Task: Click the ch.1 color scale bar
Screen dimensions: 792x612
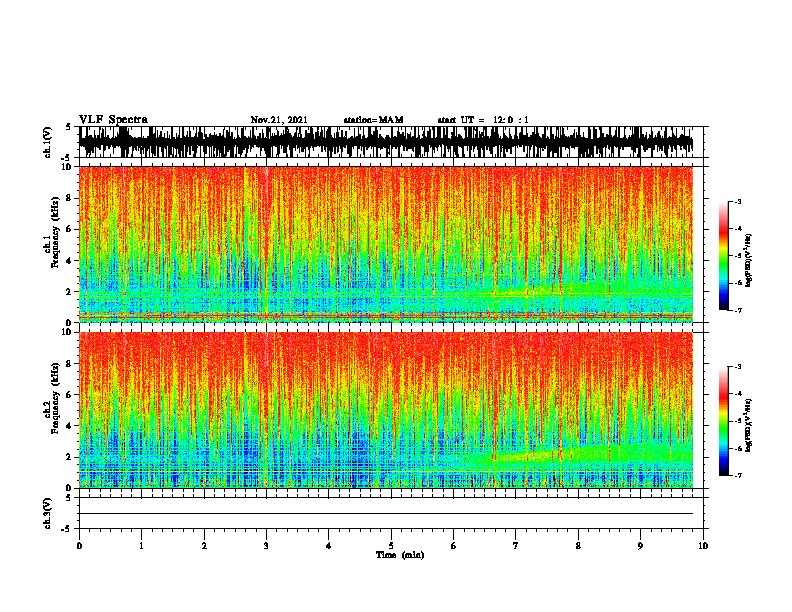Action: pos(724,256)
